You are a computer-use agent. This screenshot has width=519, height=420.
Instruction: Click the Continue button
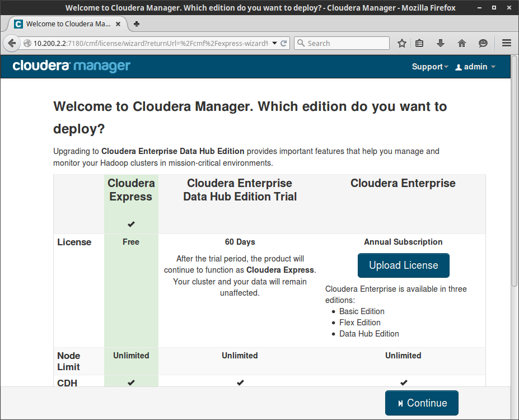point(422,403)
